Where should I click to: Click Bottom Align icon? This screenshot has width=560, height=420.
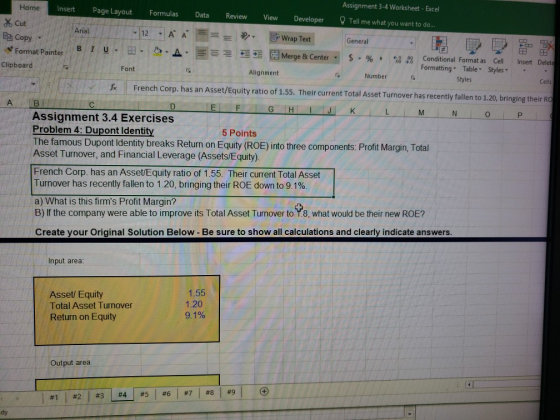click(227, 36)
